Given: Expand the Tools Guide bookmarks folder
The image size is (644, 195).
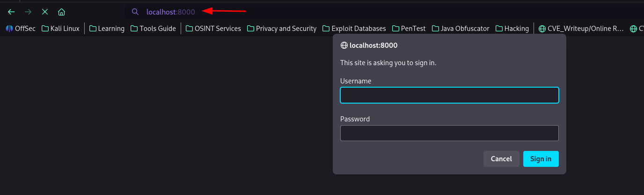Looking at the screenshot, I should (x=153, y=29).
